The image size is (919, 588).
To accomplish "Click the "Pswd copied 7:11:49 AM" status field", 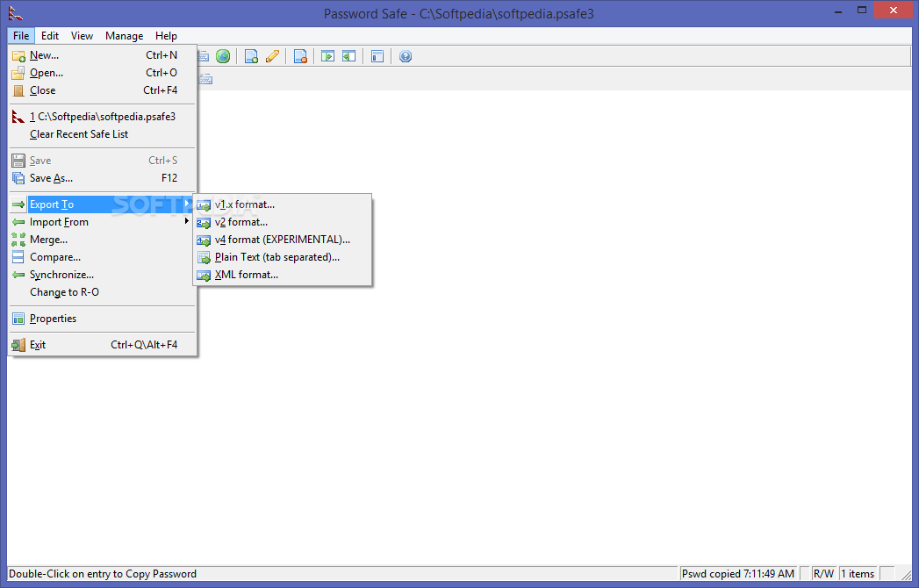I will pos(738,574).
